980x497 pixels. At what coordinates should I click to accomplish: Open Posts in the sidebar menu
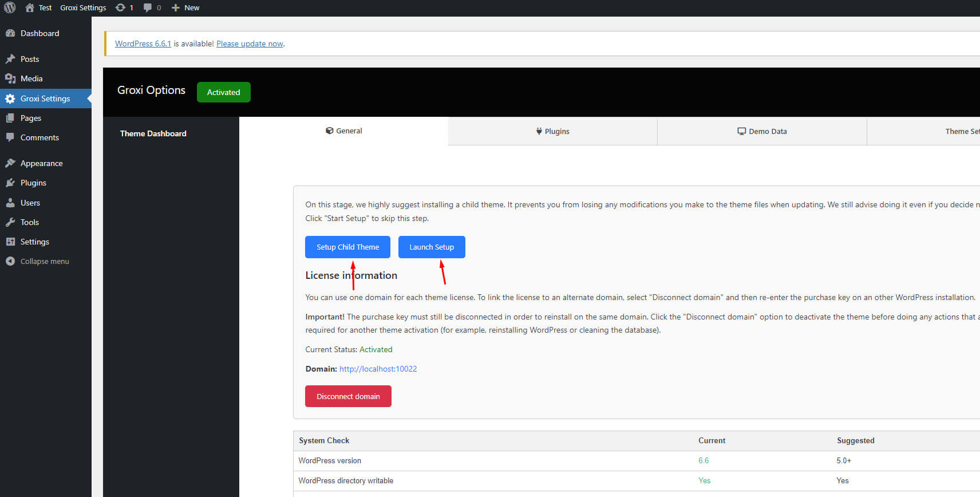[46, 59]
